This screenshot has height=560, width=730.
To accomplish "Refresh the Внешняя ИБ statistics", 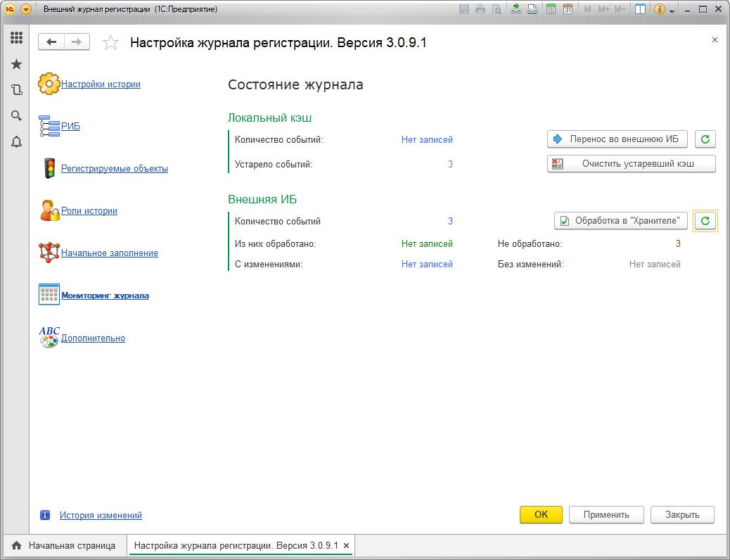I will (705, 221).
